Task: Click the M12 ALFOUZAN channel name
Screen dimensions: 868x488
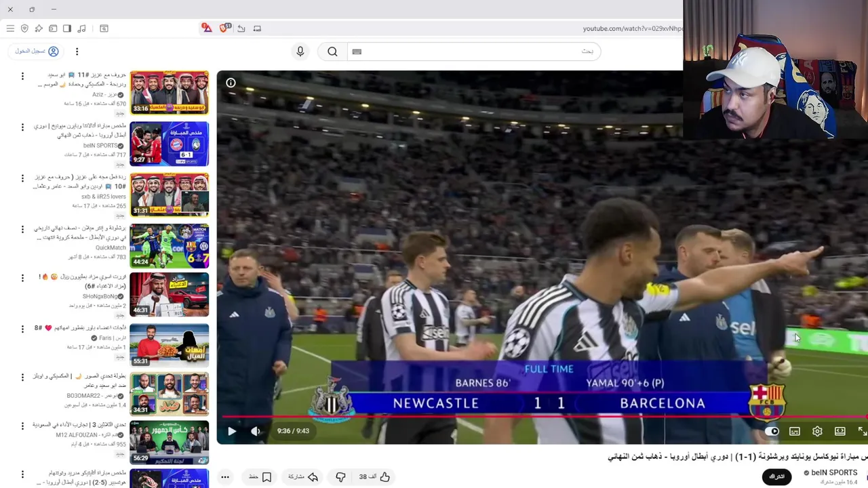Action: pyautogui.click(x=87, y=434)
